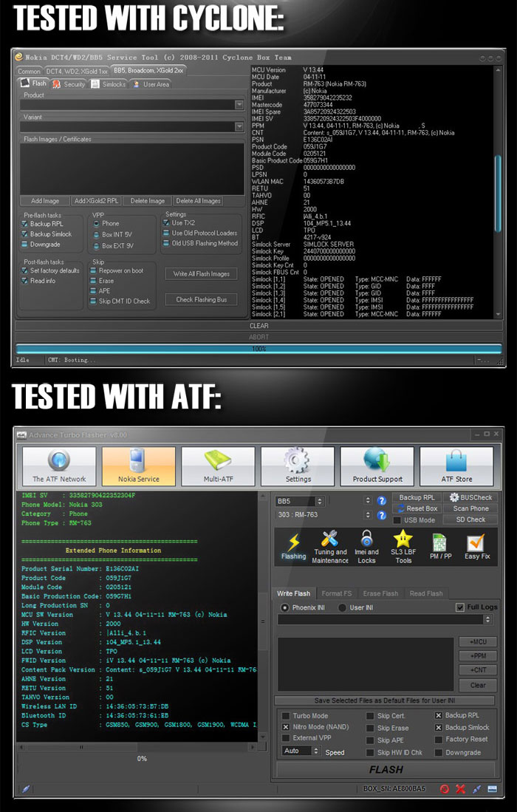The image size is (517, 812).
Task: Click +MCU button
Action: [478, 641]
